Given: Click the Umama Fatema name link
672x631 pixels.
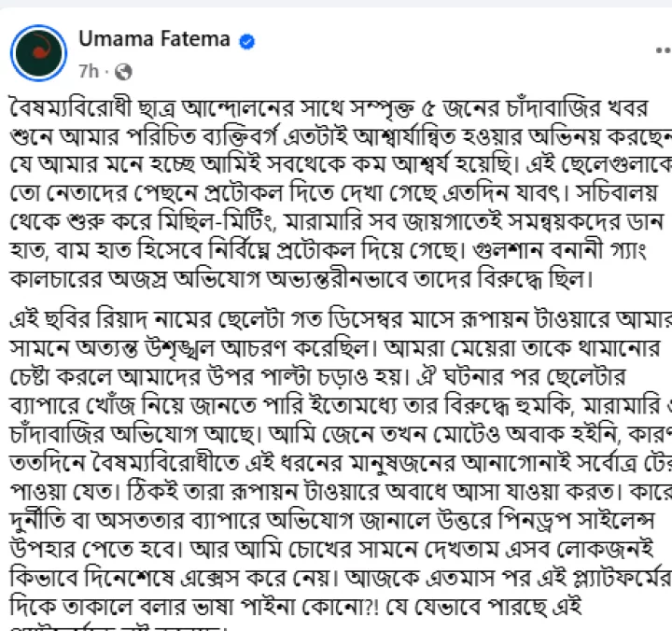Looking at the screenshot, I should pyautogui.click(x=154, y=39).
